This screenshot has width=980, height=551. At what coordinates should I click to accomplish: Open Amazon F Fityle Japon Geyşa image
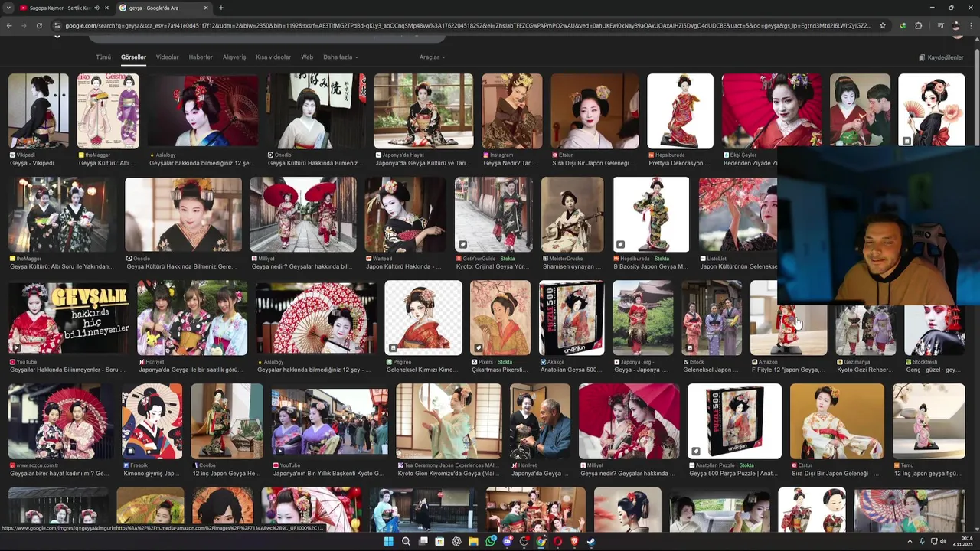pos(789,331)
